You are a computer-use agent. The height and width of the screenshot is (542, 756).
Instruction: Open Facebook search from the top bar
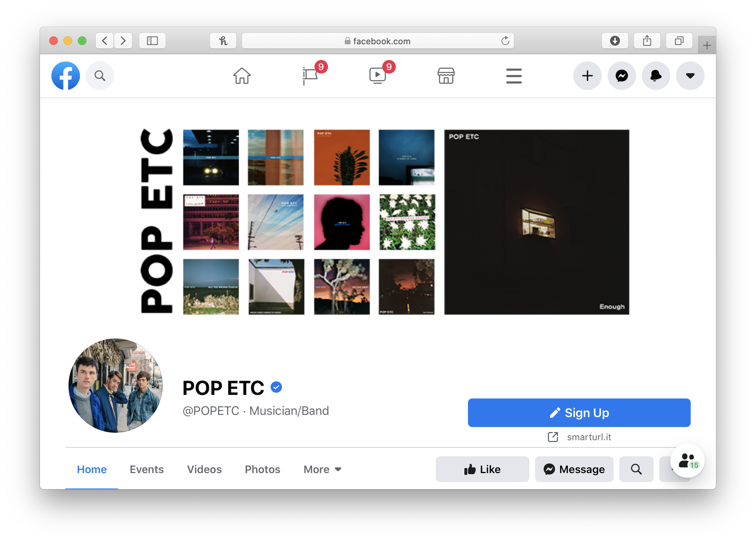[x=100, y=76]
